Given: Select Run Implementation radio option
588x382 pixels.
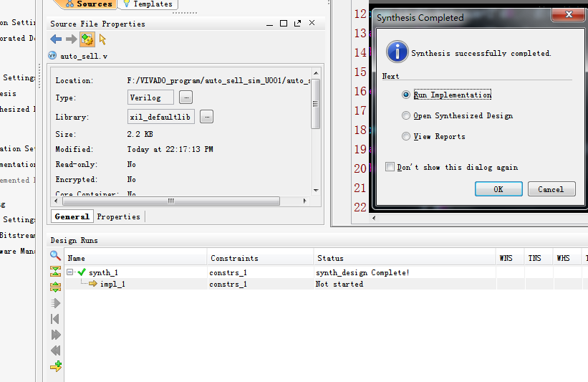Looking at the screenshot, I should click(405, 95).
